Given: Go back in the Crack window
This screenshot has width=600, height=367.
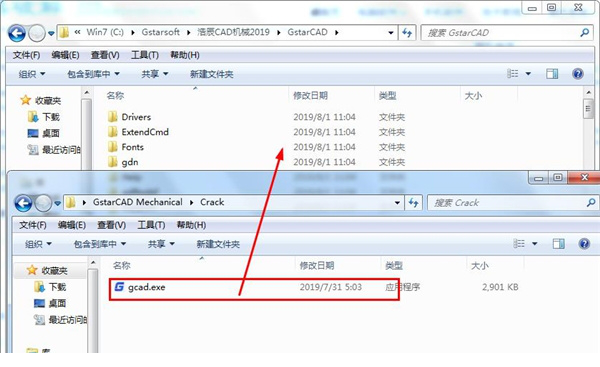Looking at the screenshot, I should pyautogui.click(x=23, y=203).
